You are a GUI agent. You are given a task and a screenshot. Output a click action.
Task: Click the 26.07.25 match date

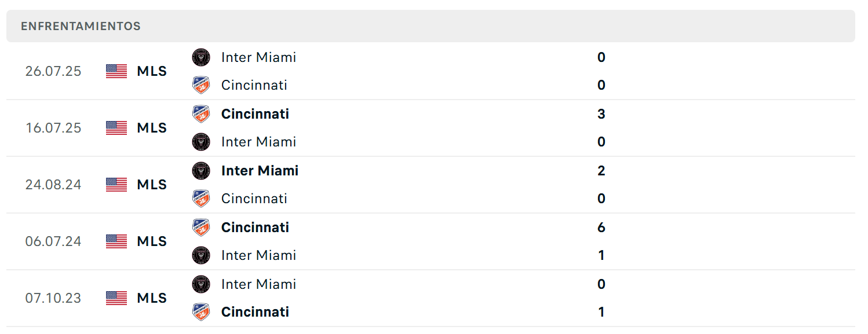coord(53,71)
